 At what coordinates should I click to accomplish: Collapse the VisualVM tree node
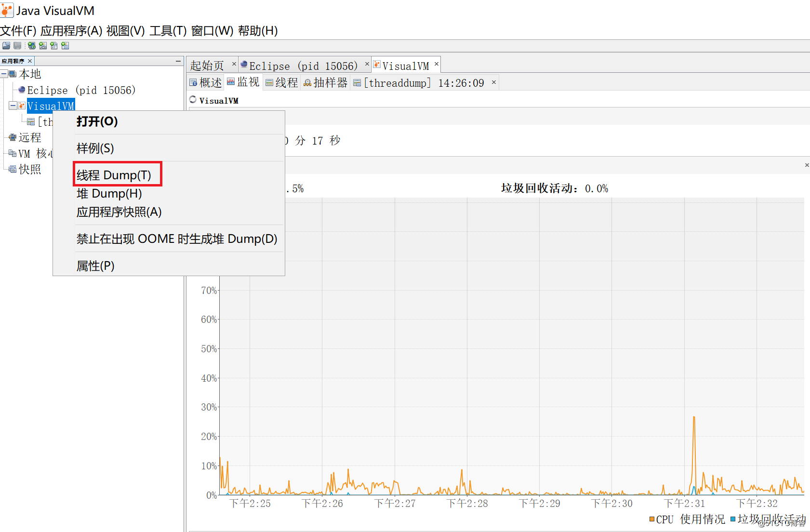(13, 106)
